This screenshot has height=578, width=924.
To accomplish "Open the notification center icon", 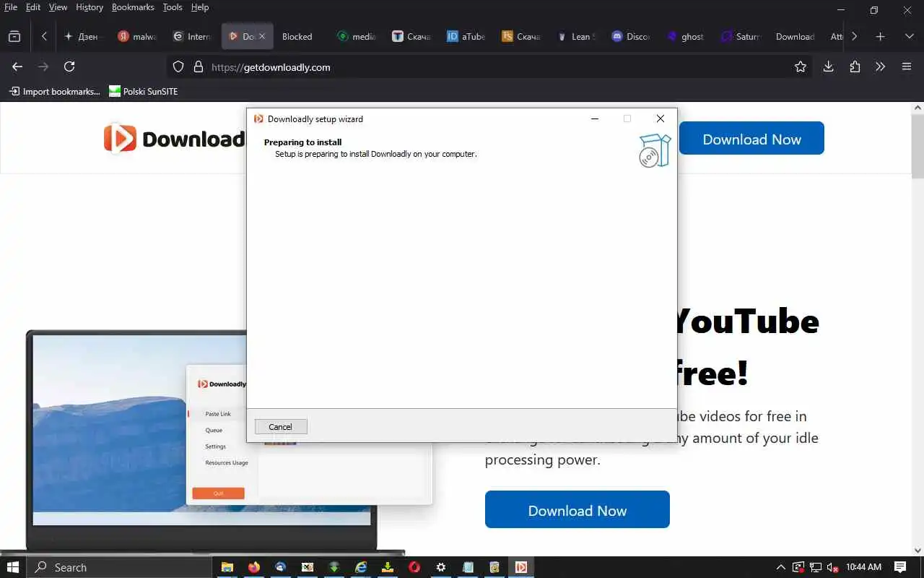I will pos(900,567).
